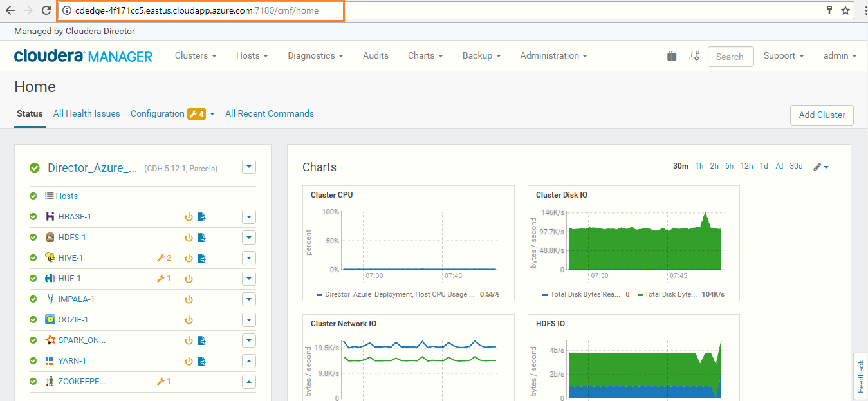Open the parcels gift-box icon
Viewport: 868px width, 401px height.
(672, 56)
